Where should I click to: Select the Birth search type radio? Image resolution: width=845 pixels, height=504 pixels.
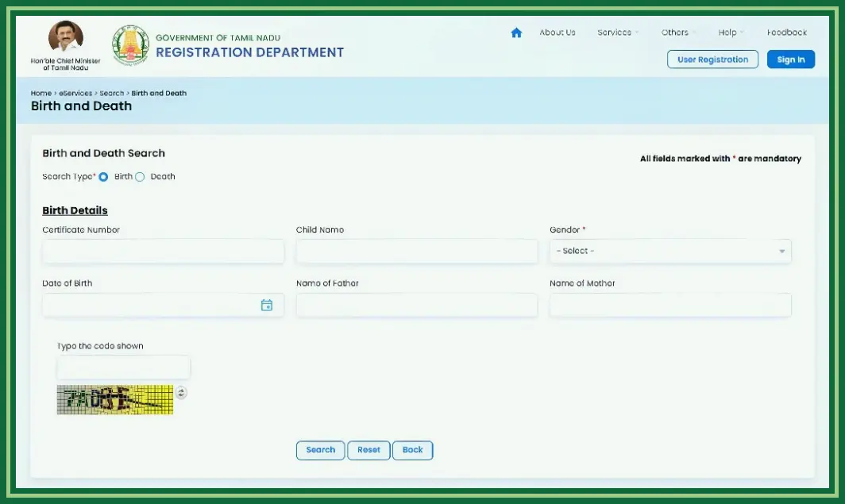coord(103,177)
